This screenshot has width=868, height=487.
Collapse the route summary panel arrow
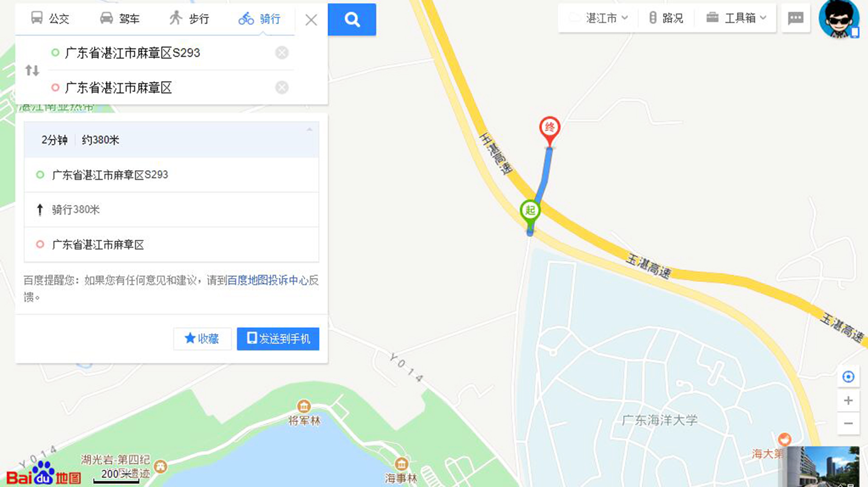pos(309,130)
